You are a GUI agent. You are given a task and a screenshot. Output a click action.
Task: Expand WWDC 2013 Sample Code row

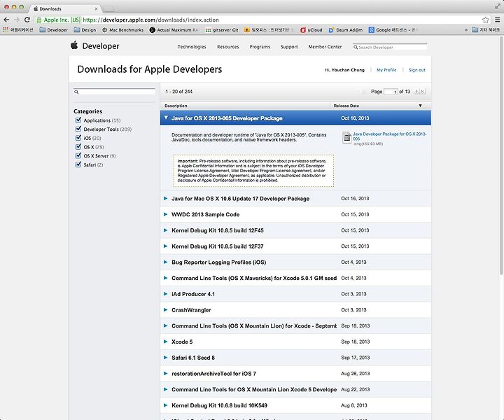pos(165,214)
